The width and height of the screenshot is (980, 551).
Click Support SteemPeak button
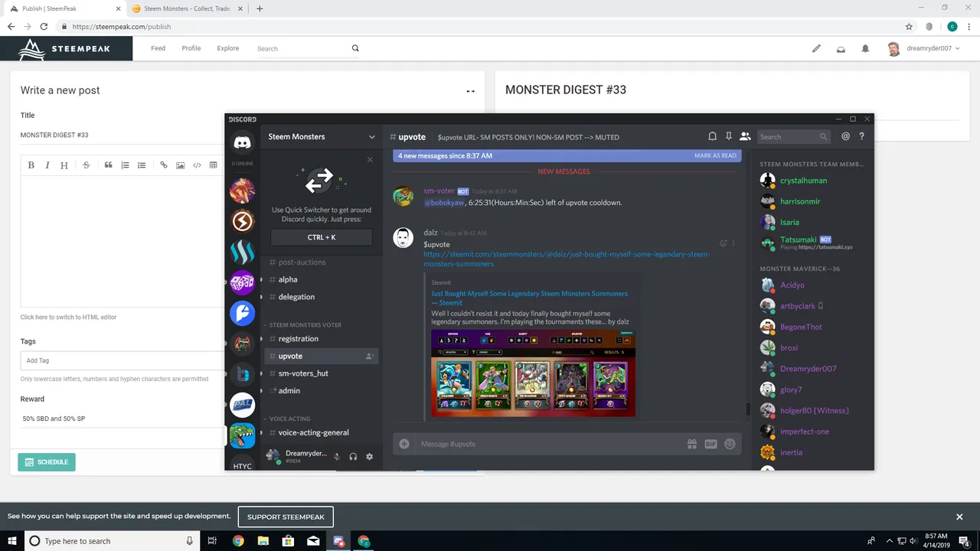click(x=286, y=517)
